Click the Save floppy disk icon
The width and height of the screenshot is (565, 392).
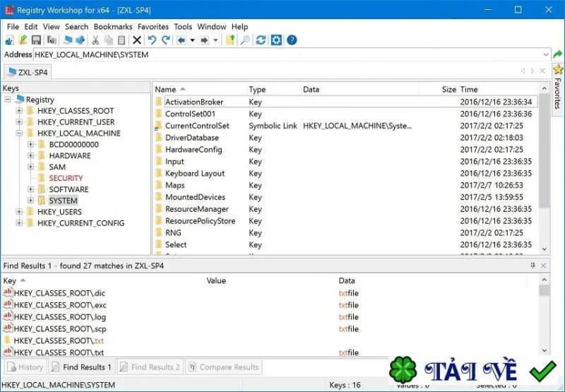pos(36,40)
